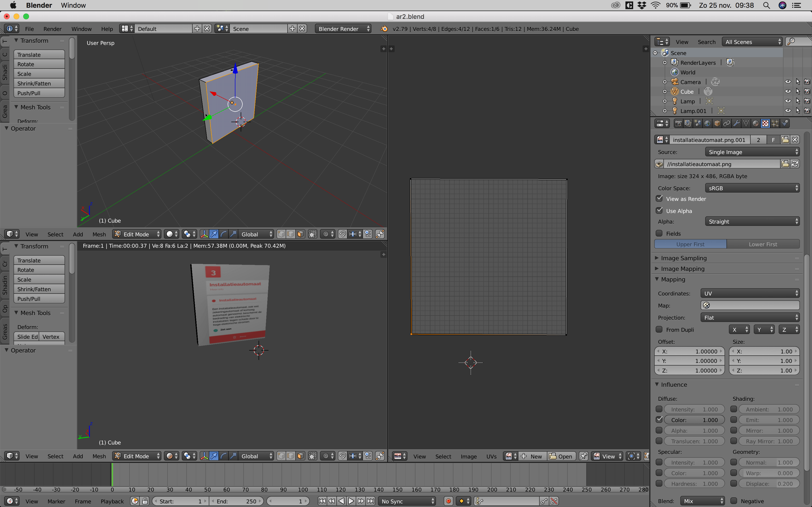Toggle visibility of the Lamp object in the outliner

coord(788,101)
